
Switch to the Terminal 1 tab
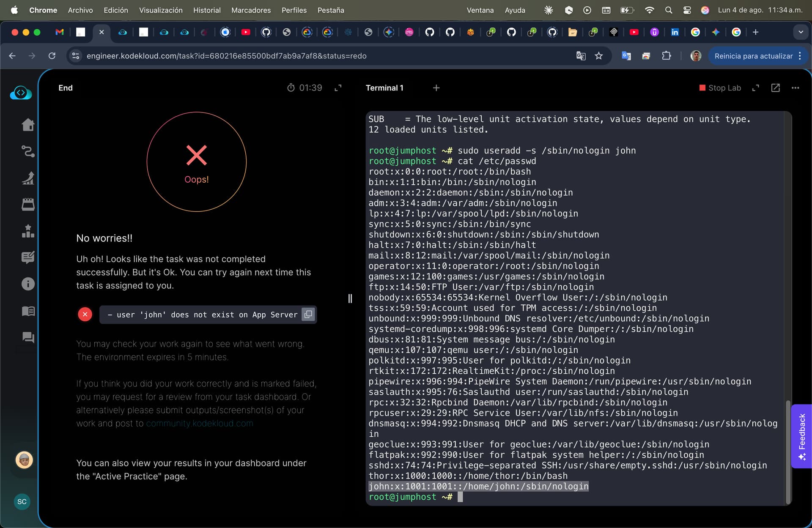click(384, 88)
